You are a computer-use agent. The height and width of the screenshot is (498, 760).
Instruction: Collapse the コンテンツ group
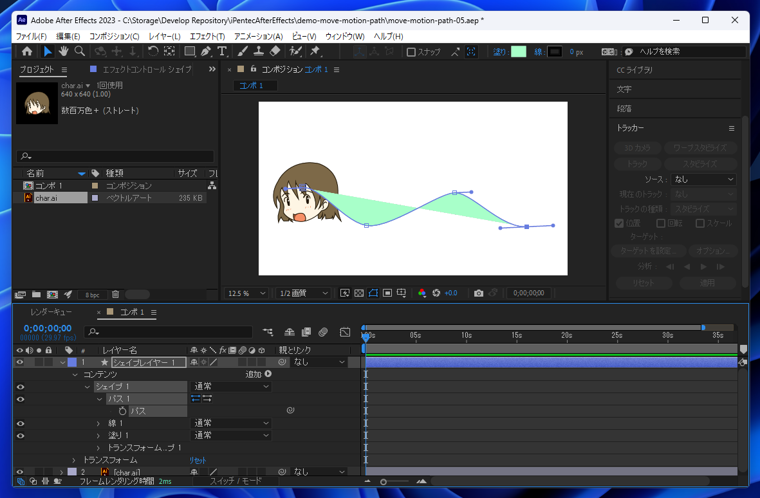click(x=75, y=374)
